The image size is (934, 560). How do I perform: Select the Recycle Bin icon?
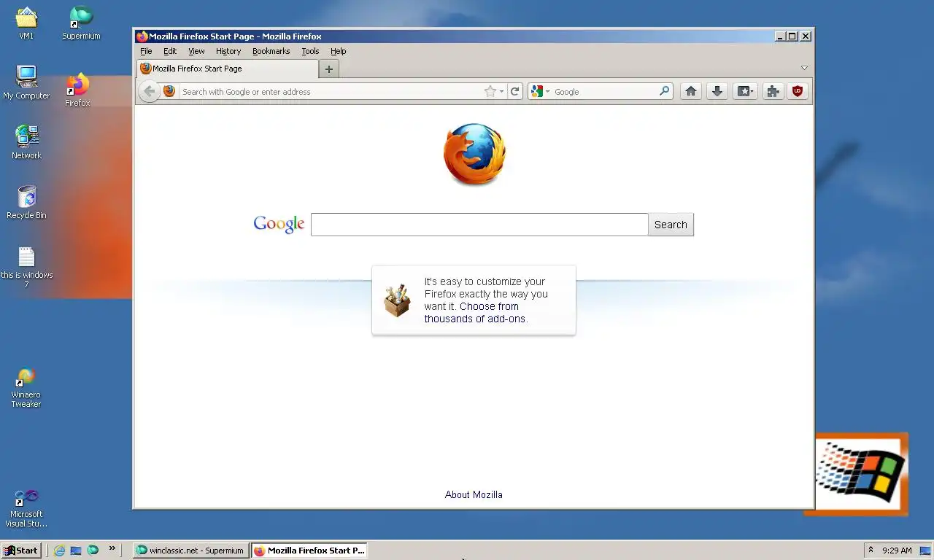26,202
